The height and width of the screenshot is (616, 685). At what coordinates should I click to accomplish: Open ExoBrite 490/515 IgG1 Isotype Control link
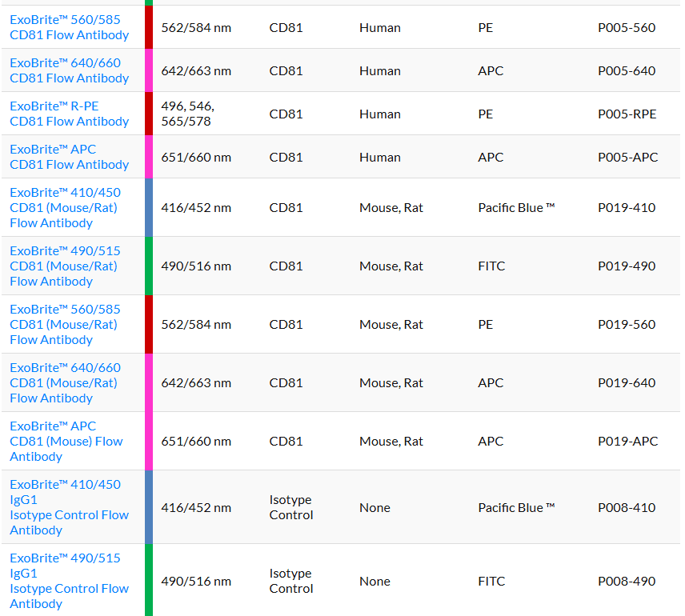tap(69, 581)
